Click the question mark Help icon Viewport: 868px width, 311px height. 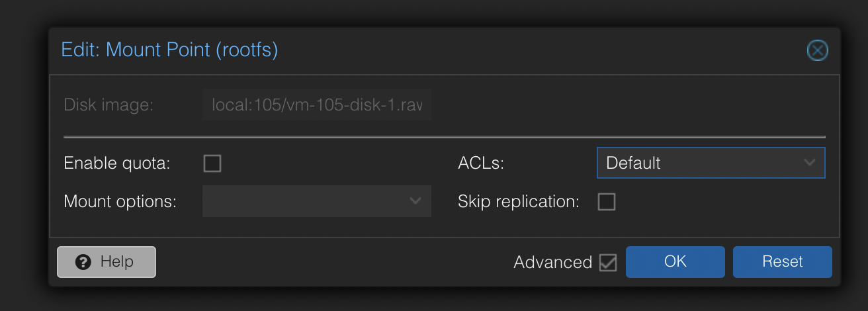83,262
